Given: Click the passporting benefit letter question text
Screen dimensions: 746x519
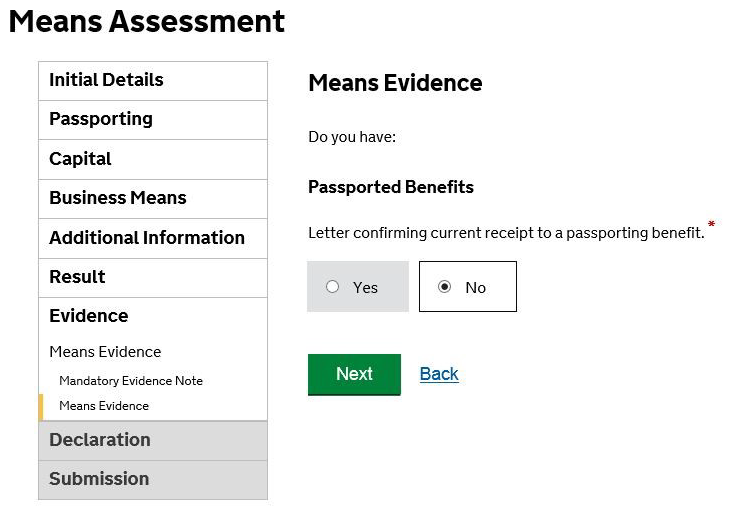Looking at the screenshot, I should [506, 233].
